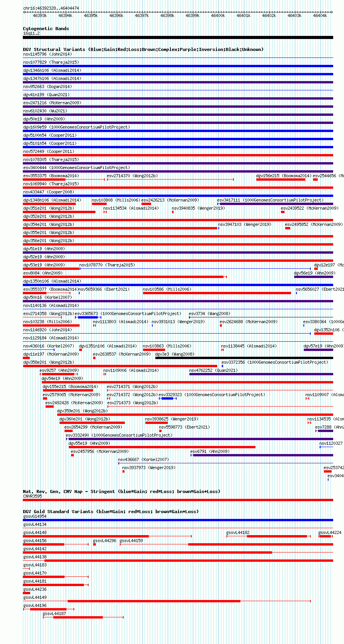The image size is (344, 644).
Task: Open the Cytogenetic Bands track title
Action: pyautogui.click(x=46, y=29)
